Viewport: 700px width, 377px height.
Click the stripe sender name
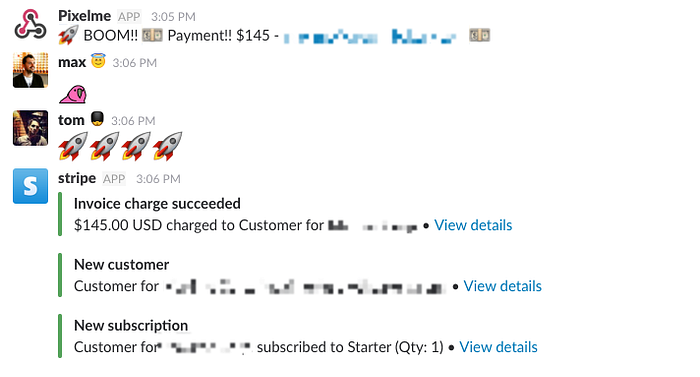coord(77,178)
